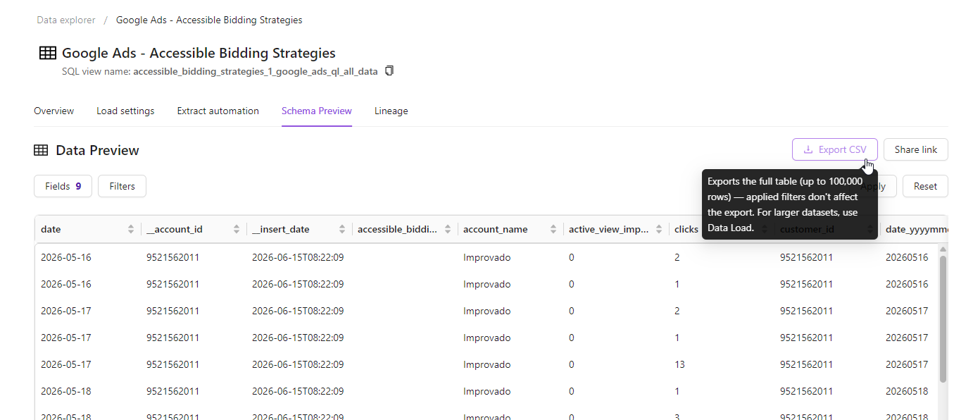
Task: Click the Google Ads - Accessible Bidding Strategies breadcrumb
Action: click(x=209, y=20)
